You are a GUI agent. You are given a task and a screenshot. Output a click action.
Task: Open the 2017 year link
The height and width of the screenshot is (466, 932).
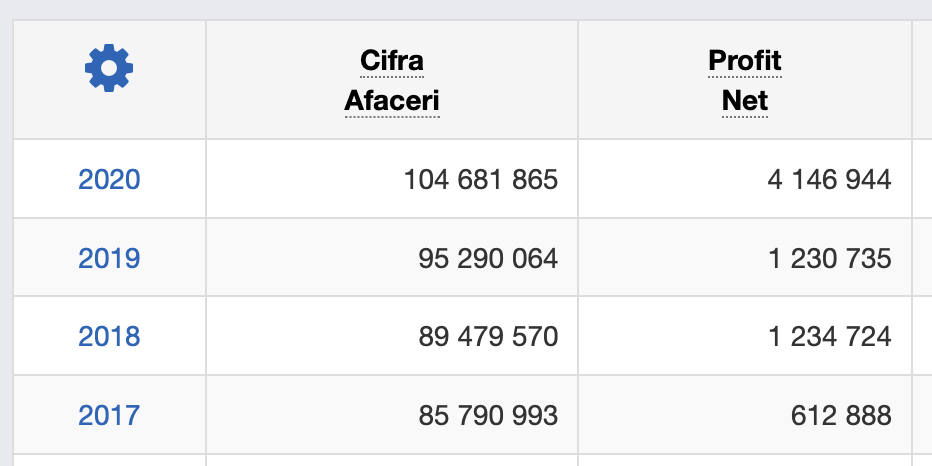pos(109,415)
